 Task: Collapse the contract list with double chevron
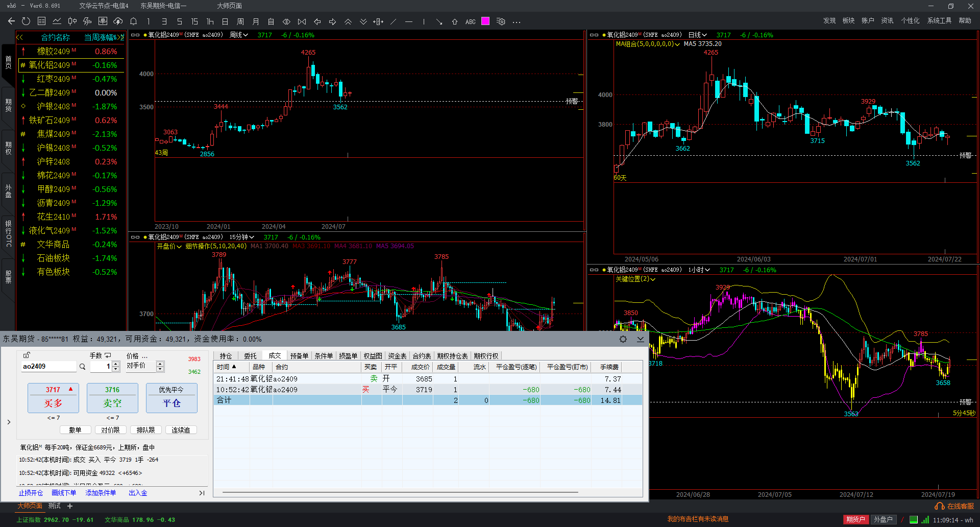point(20,37)
